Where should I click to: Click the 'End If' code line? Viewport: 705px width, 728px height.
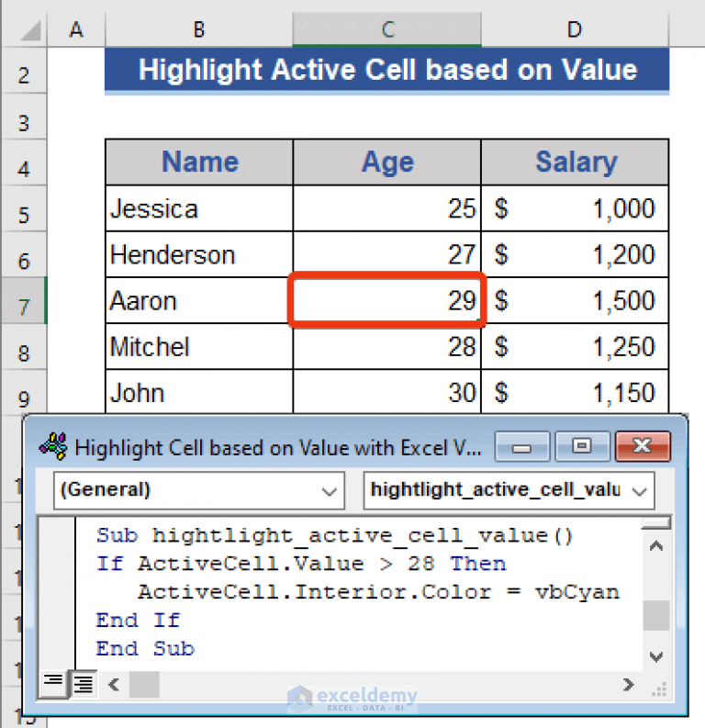point(138,621)
